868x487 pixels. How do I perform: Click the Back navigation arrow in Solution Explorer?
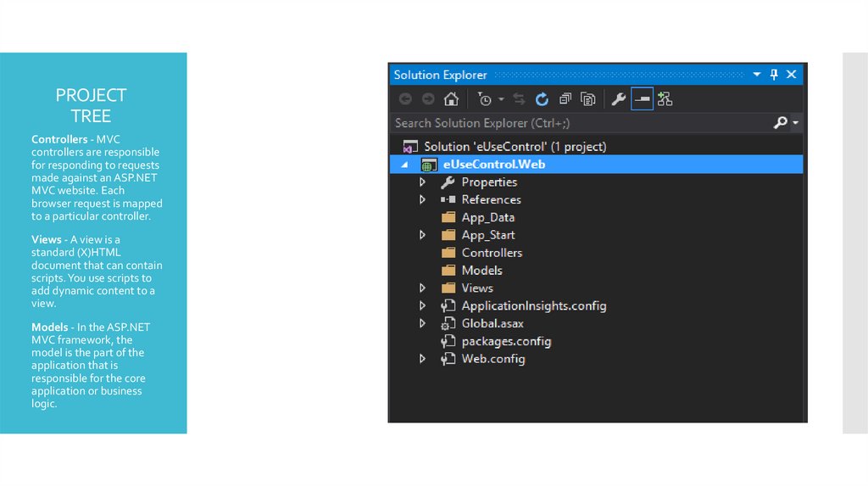point(405,99)
